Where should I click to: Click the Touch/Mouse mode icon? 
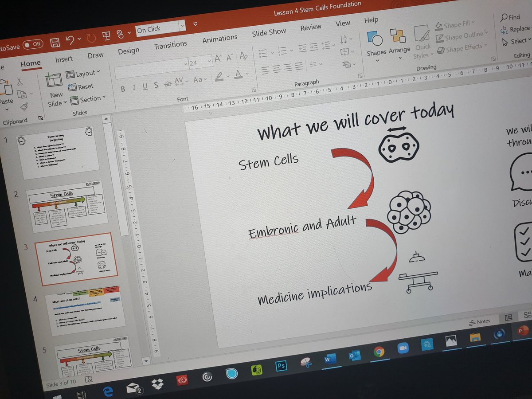click(120, 34)
